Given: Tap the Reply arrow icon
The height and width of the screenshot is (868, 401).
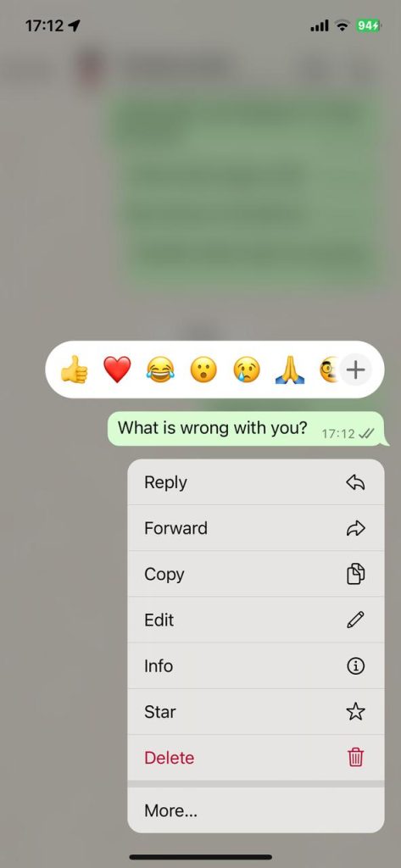Looking at the screenshot, I should click(x=355, y=482).
